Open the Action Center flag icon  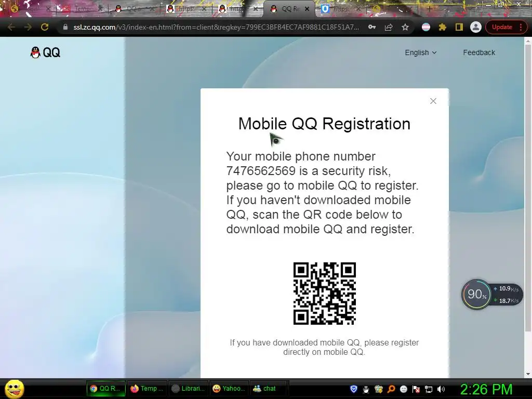[416, 389]
